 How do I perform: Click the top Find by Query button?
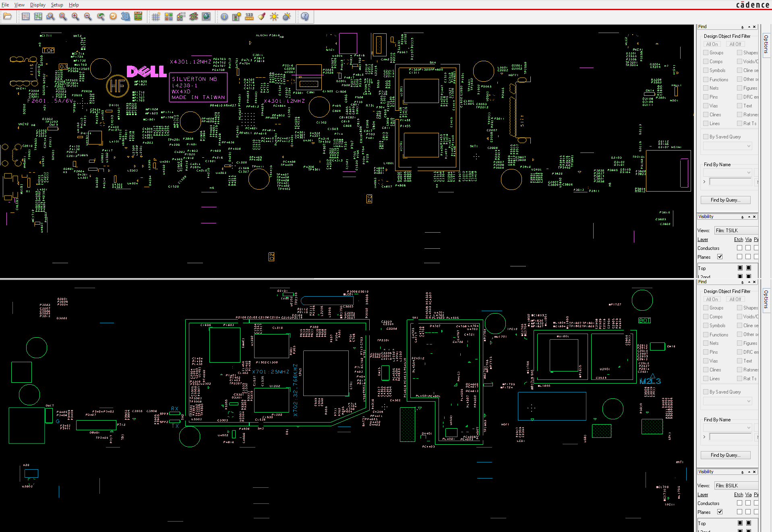[725, 200]
